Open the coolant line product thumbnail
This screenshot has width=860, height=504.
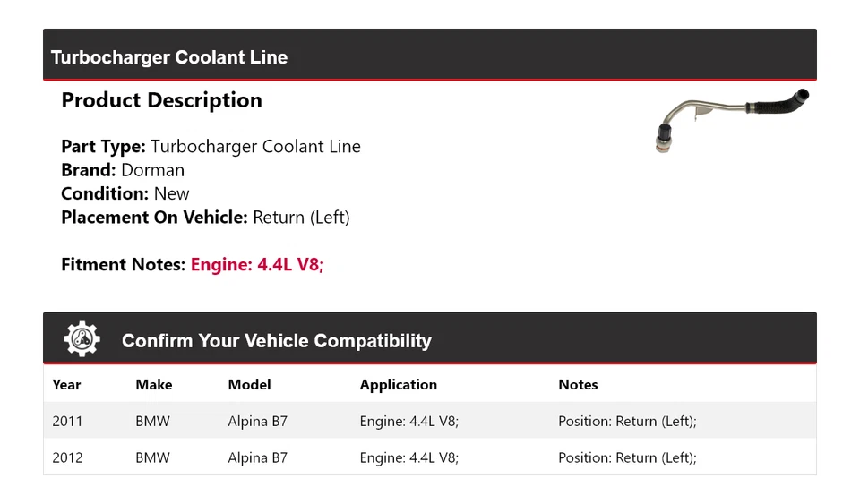731,118
